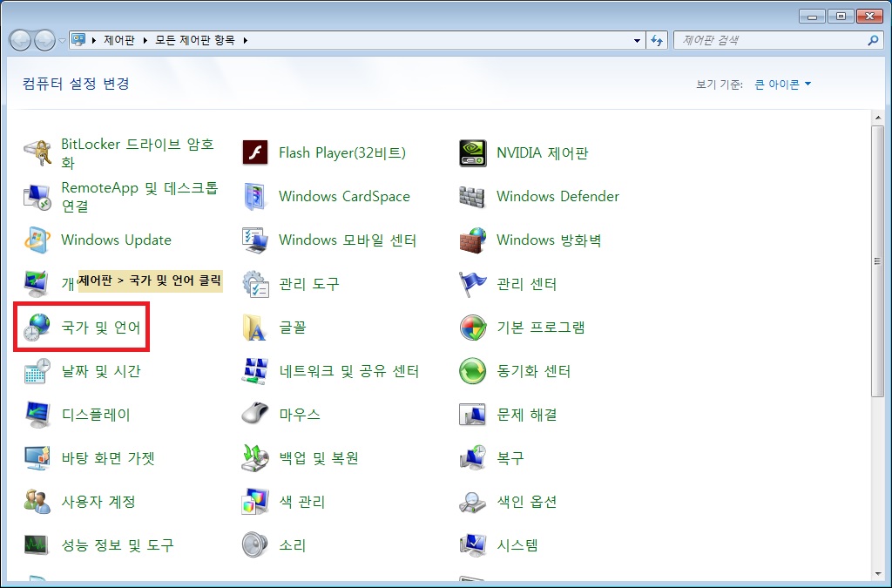Open the 소리 speaker icon
The image size is (892, 588).
[255, 545]
